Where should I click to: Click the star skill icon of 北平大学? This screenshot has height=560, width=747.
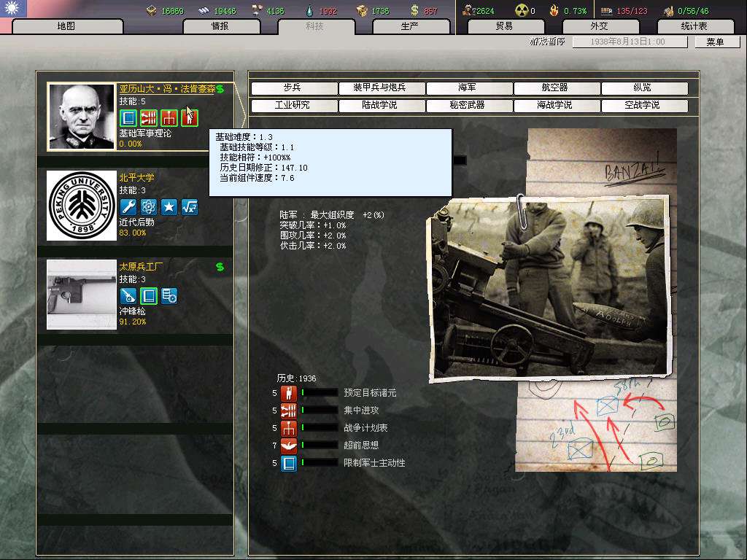(169, 206)
